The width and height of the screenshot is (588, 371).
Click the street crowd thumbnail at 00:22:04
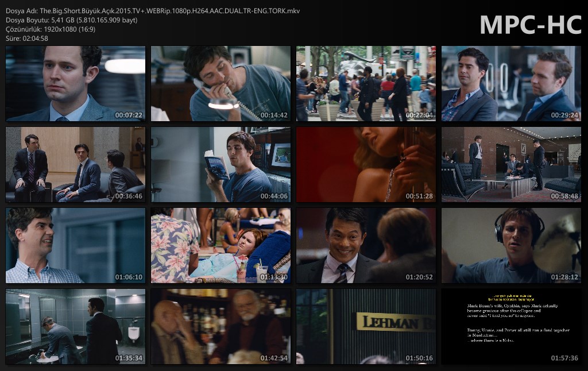tap(366, 84)
